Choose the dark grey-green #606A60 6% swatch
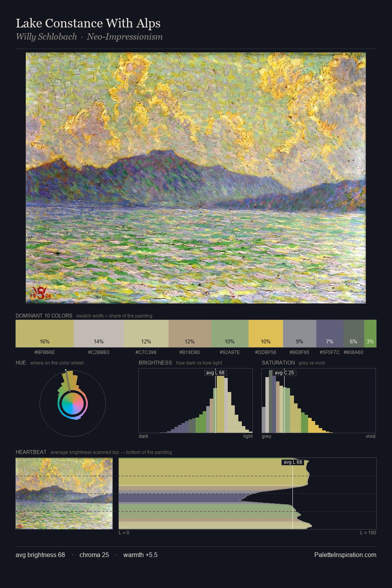This screenshot has width=392, height=588. [x=354, y=334]
